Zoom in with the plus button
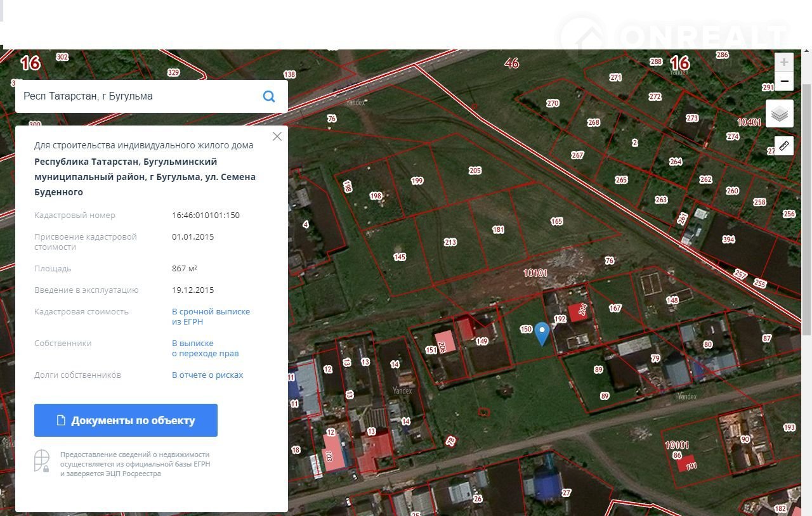The image size is (812, 516). pos(784,62)
